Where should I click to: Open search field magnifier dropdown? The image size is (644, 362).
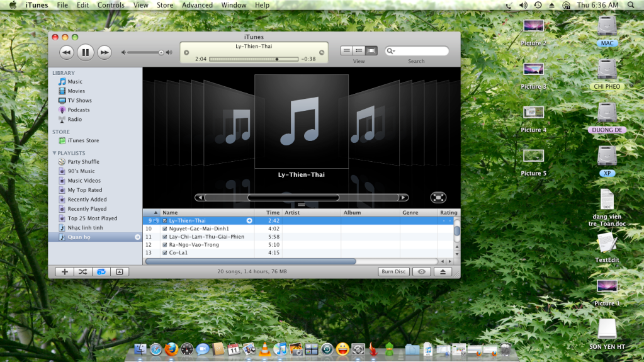pos(390,51)
